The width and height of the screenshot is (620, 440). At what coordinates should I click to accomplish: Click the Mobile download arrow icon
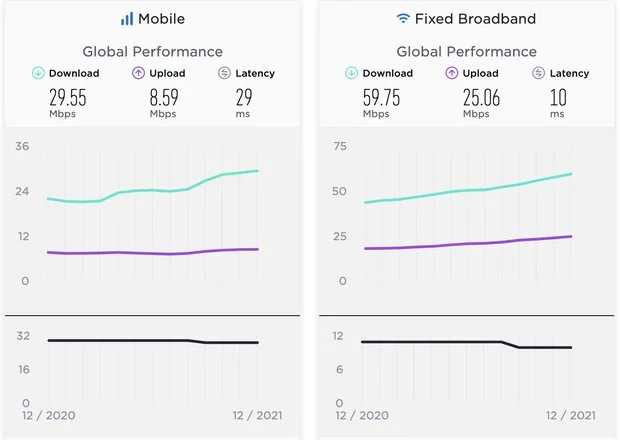pos(39,72)
